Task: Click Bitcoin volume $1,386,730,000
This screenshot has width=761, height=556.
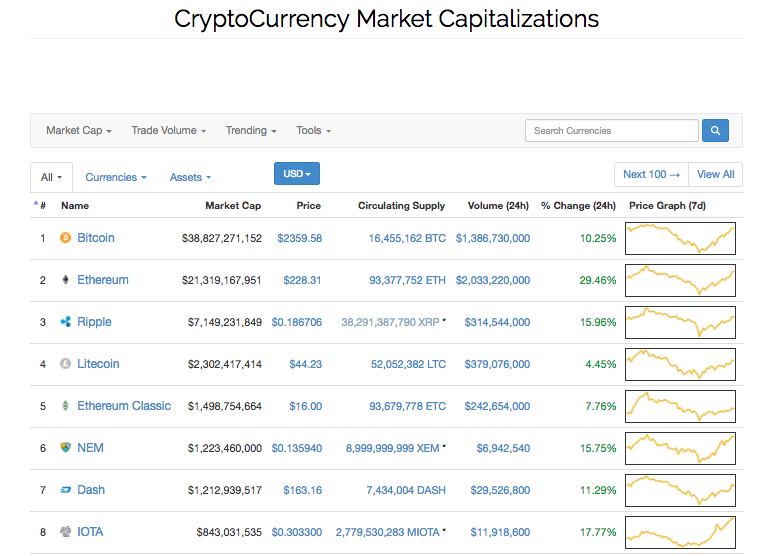Action: (x=493, y=238)
